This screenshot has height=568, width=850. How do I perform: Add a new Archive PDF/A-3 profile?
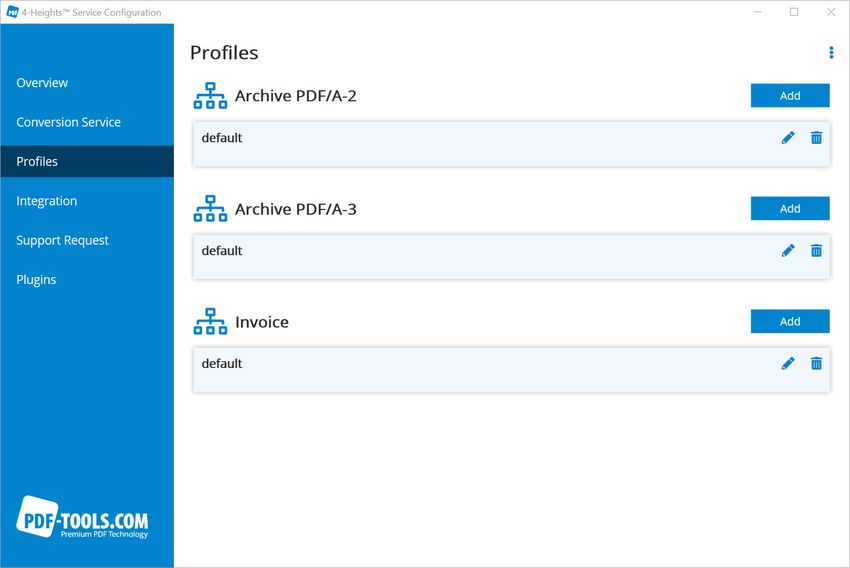pos(790,208)
